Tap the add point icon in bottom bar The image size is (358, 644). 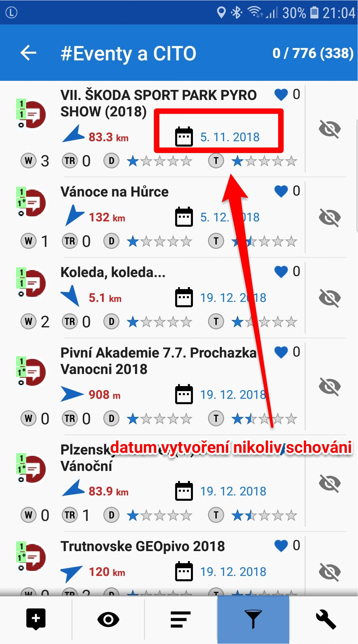click(x=36, y=619)
